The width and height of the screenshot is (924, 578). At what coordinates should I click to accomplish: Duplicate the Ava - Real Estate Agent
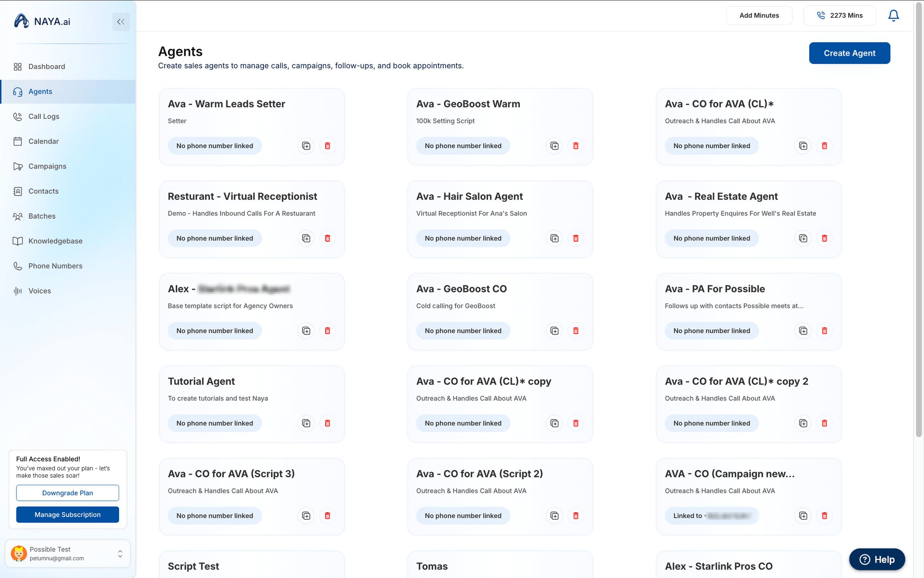[x=803, y=238]
